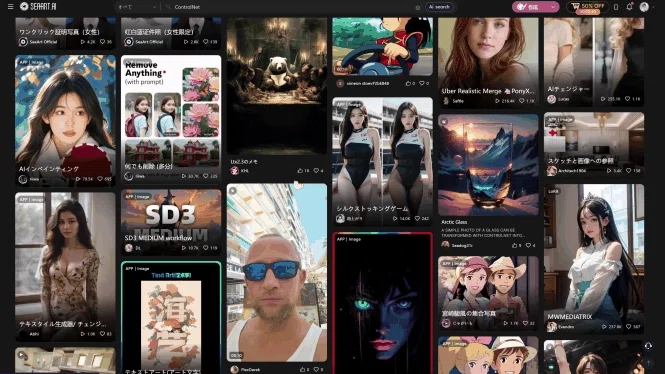The image size is (665, 374).
Task: Open the SD3 MEDIUM workflow card
Action: [171, 222]
